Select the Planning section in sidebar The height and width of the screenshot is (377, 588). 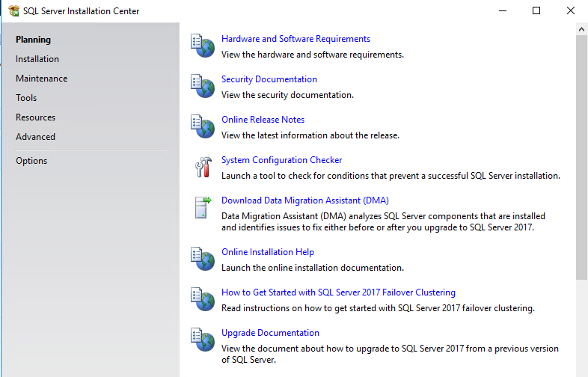pyautogui.click(x=33, y=40)
